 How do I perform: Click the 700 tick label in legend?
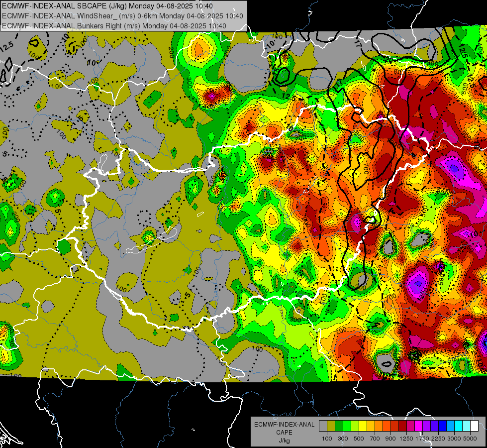click(375, 439)
